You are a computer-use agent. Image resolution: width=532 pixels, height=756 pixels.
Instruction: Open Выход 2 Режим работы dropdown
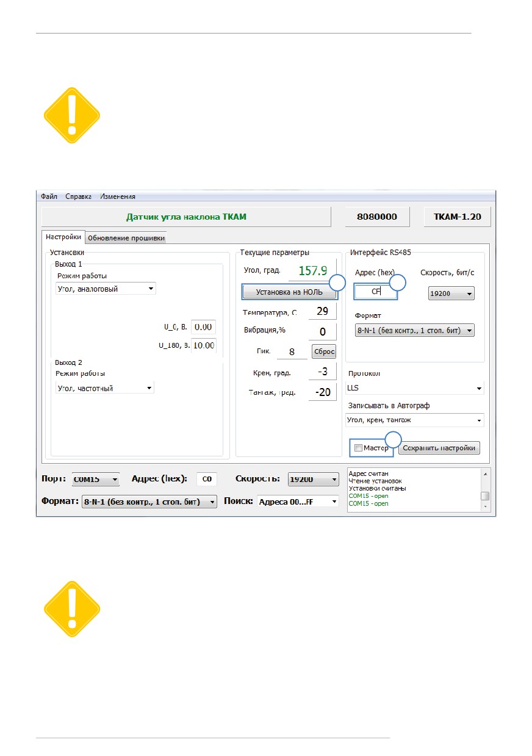tap(105, 387)
